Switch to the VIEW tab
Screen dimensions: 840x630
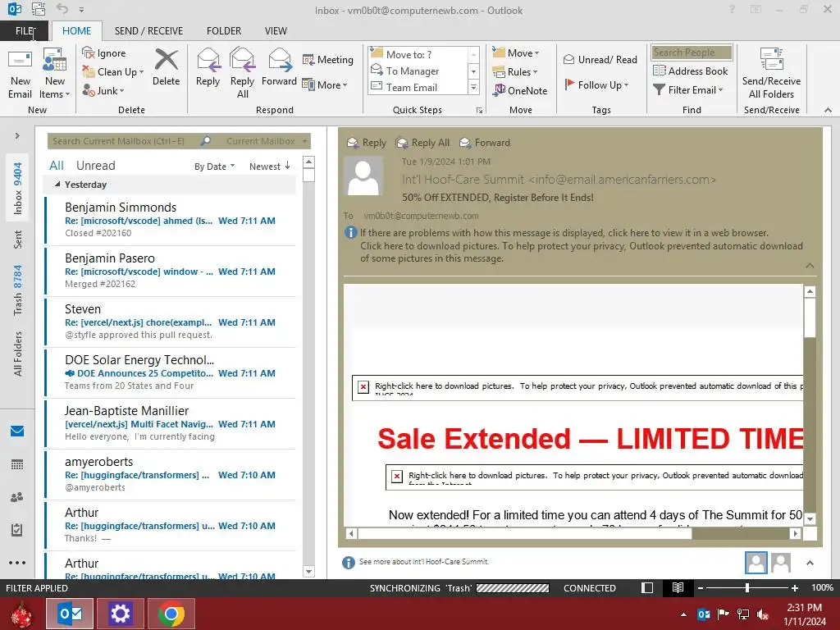point(276,30)
